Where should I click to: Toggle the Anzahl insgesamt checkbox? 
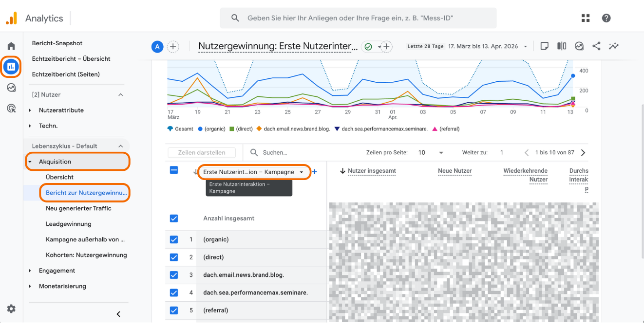click(x=174, y=219)
